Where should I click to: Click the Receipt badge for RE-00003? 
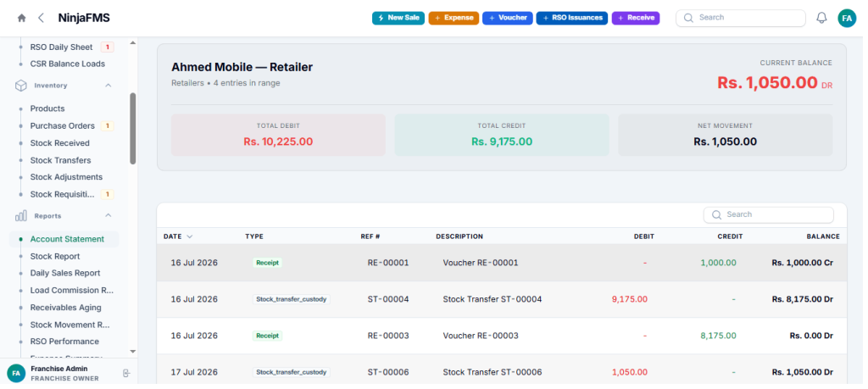pos(267,336)
